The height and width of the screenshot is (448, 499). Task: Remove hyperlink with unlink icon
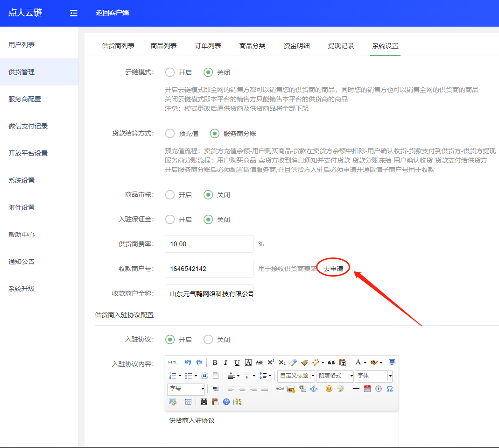pos(302,389)
